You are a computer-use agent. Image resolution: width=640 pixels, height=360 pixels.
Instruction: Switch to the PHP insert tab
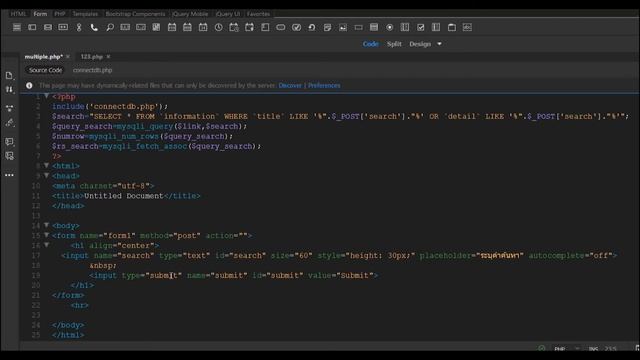point(60,14)
